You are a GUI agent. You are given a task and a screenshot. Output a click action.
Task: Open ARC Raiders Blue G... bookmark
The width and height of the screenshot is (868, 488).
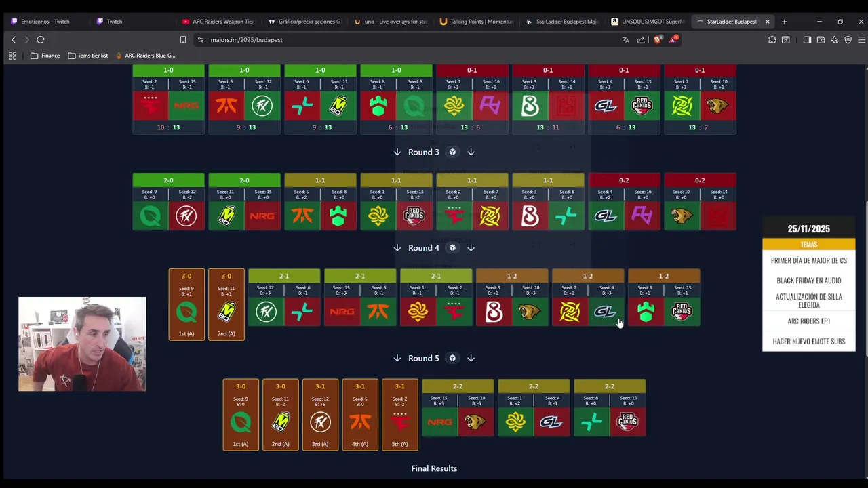(145, 56)
